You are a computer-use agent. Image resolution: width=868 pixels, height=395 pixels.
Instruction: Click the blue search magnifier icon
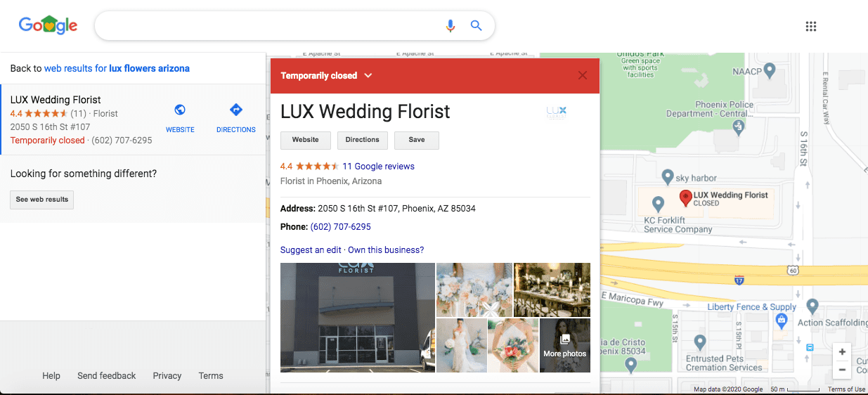pos(476,26)
